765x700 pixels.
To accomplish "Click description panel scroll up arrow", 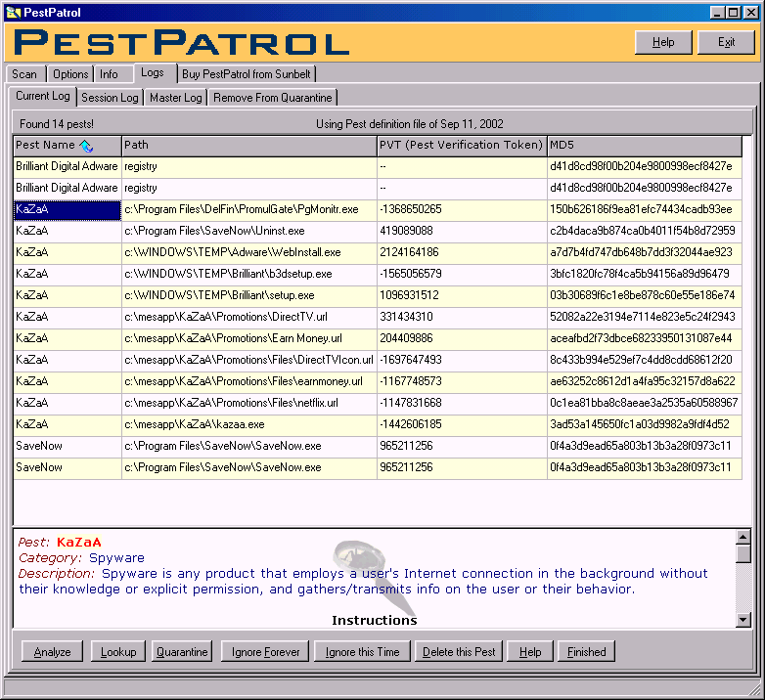I will tap(743, 537).
